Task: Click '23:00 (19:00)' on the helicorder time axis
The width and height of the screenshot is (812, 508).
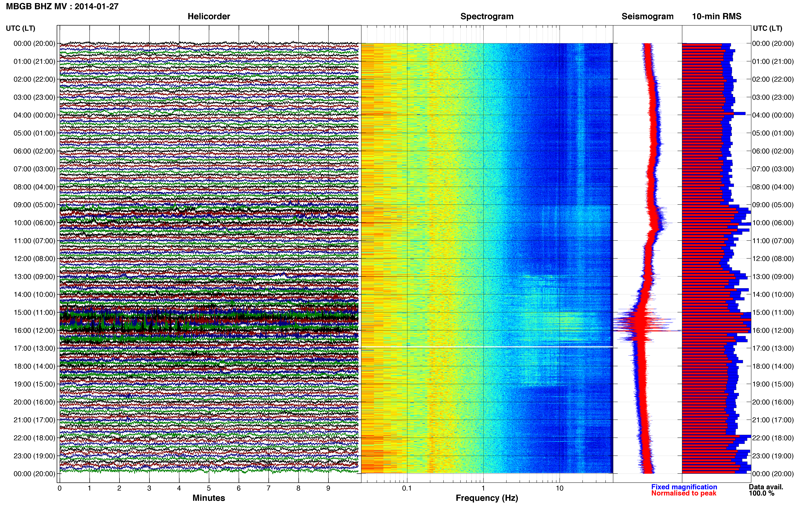Action: tap(34, 456)
